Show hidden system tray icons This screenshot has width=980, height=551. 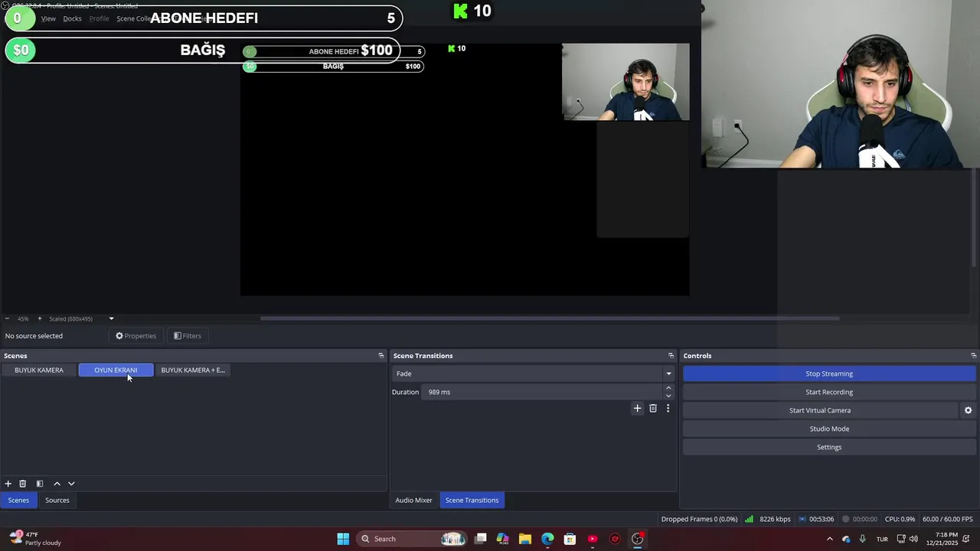829,539
